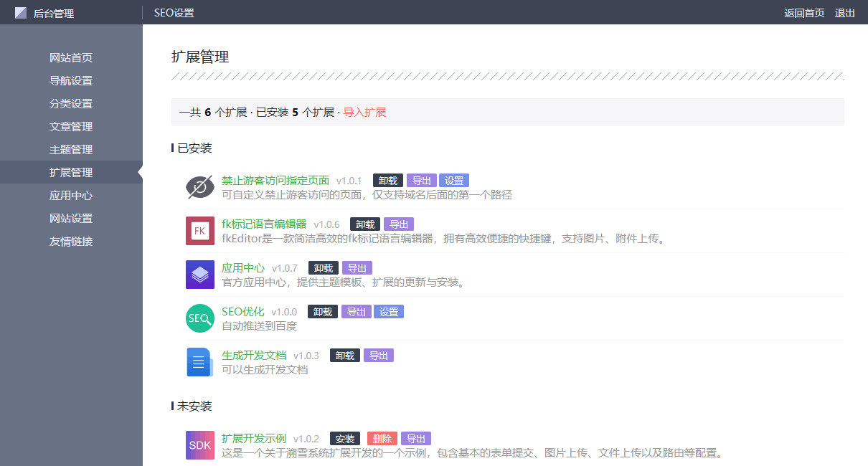Click the 导入扩展 link

coord(364,113)
